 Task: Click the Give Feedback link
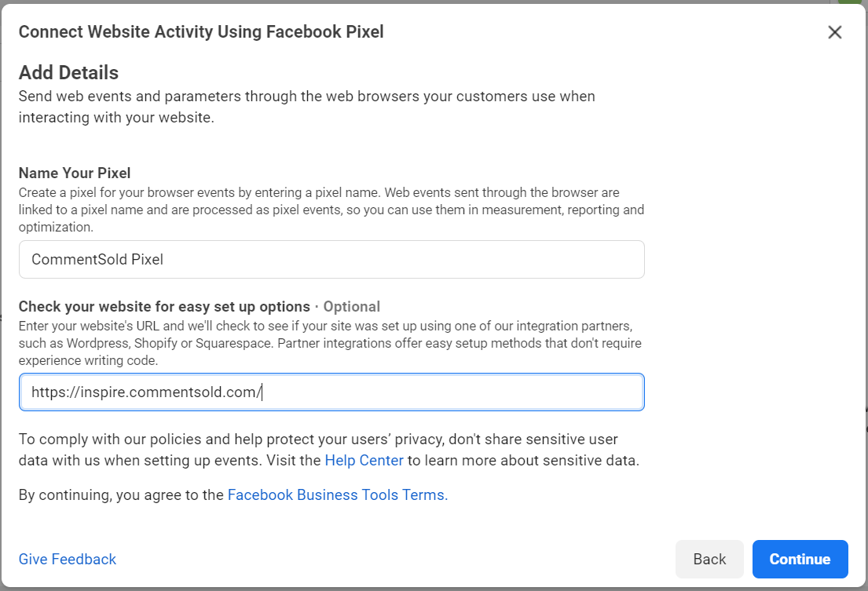coord(68,559)
